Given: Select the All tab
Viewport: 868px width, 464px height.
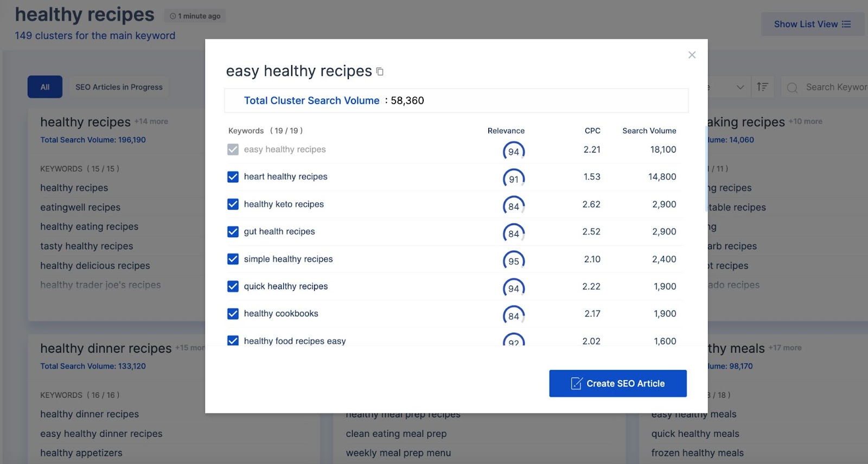Looking at the screenshot, I should [x=45, y=87].
